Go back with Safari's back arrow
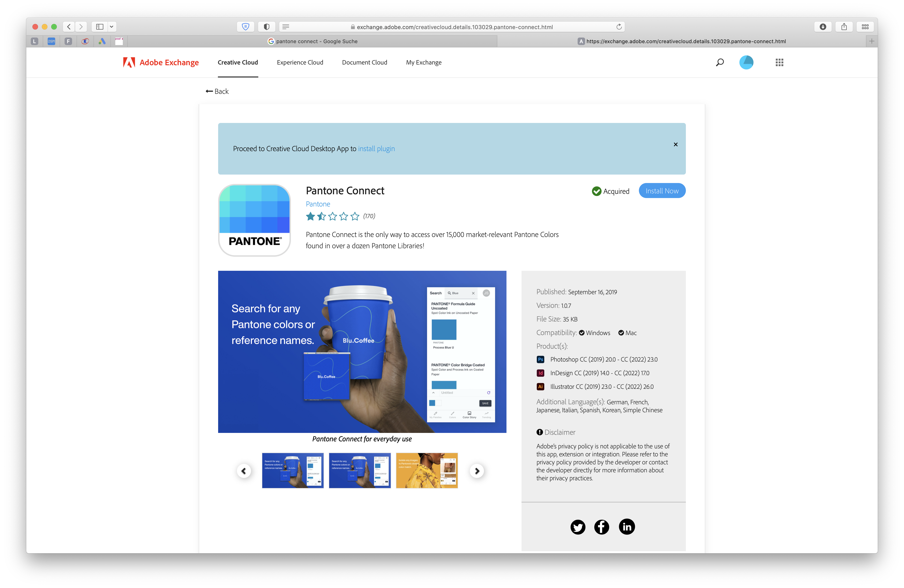 click(x=69, y=27)
